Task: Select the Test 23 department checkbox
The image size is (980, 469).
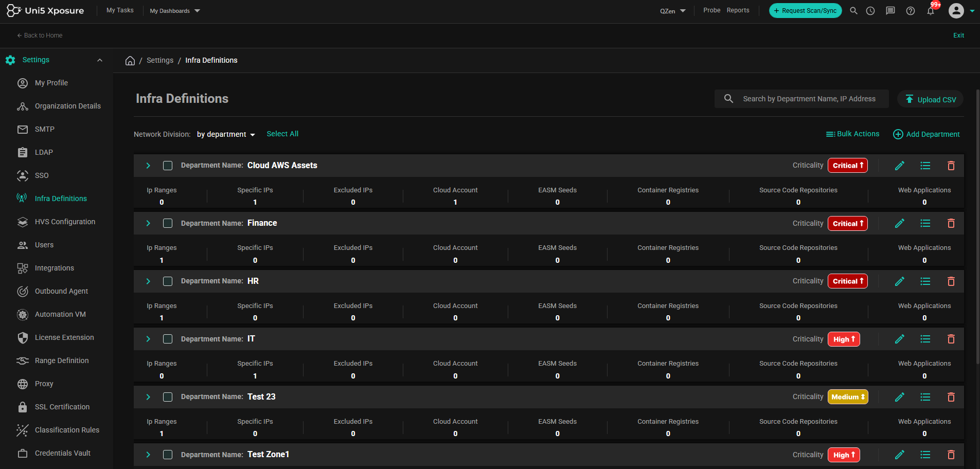Action: (167, 397)
